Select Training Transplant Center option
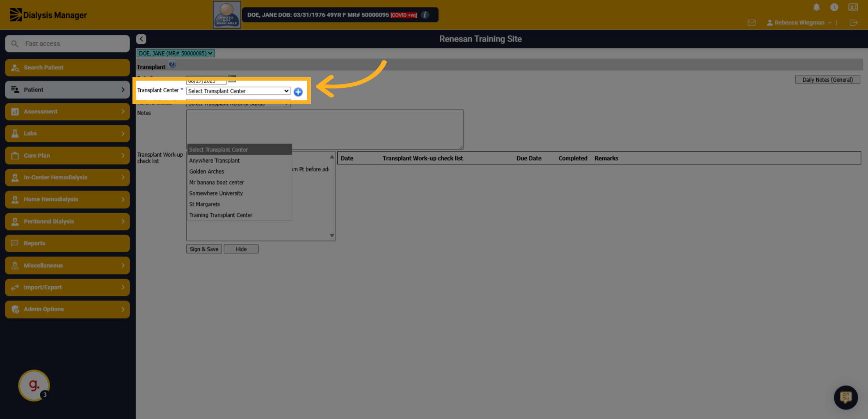868x419 pixels. (239, 215)
